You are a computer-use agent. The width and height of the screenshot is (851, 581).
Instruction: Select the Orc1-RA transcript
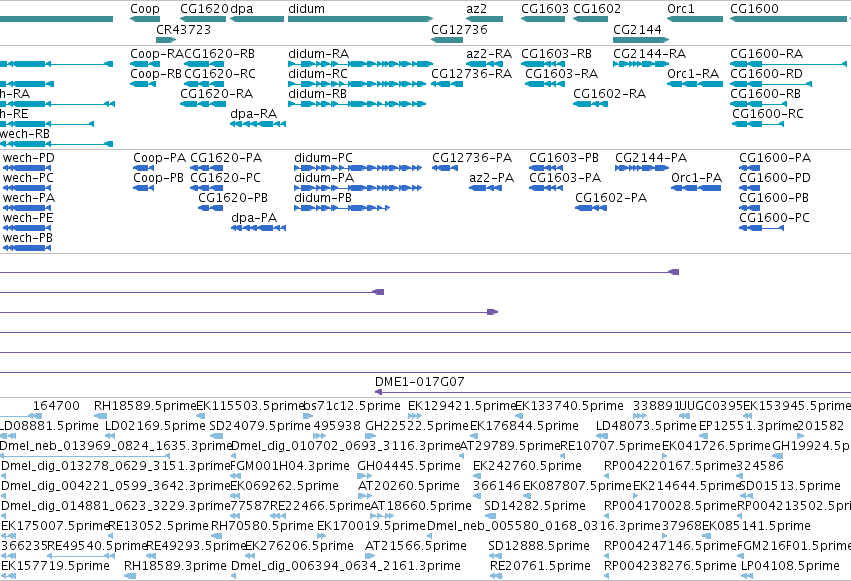pos(695,84)
